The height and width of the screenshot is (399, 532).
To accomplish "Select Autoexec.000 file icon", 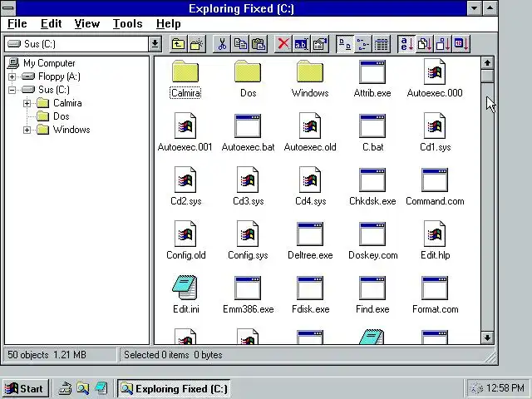I will pyautogui.click(x=435, y=71).
